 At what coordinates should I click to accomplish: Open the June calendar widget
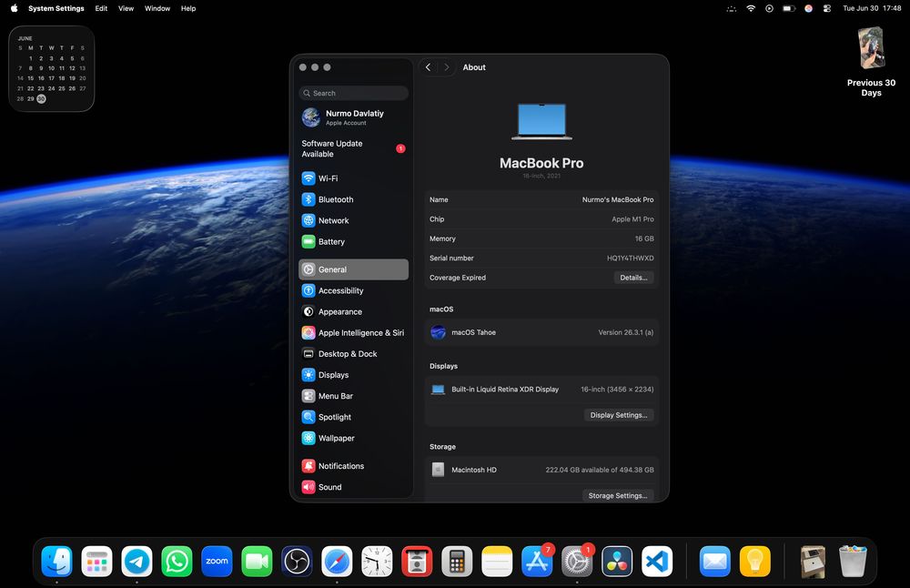tap(52, 68)
